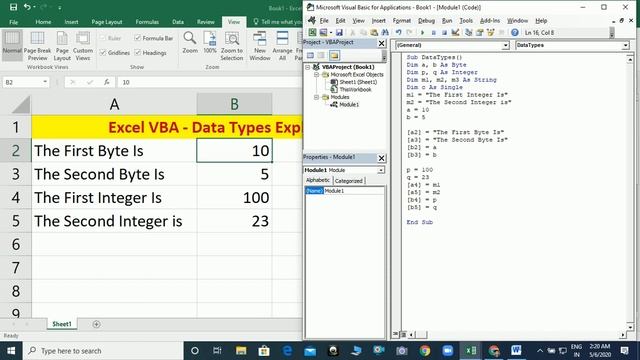Screen dimensions: 640x360
Task: Open the Name Box dropdown arrow
Action: coord(45,82)
